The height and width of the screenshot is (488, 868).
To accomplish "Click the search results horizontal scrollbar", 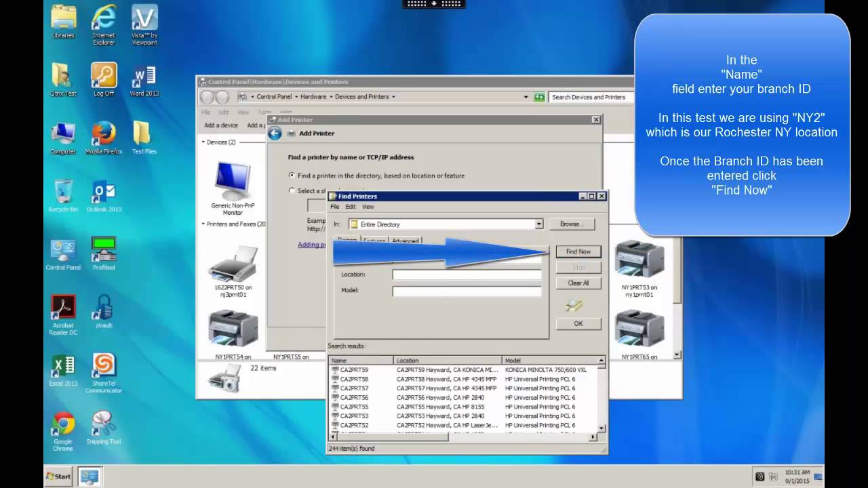I will point(462,437).
